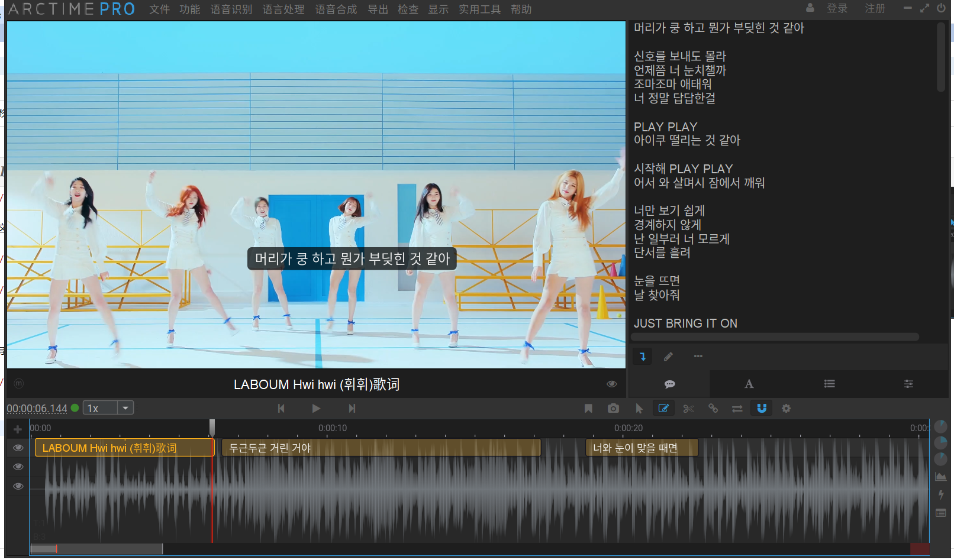Viewport: 954px width, 560px height.
Task: Play the video
Action: click(316, 409)
